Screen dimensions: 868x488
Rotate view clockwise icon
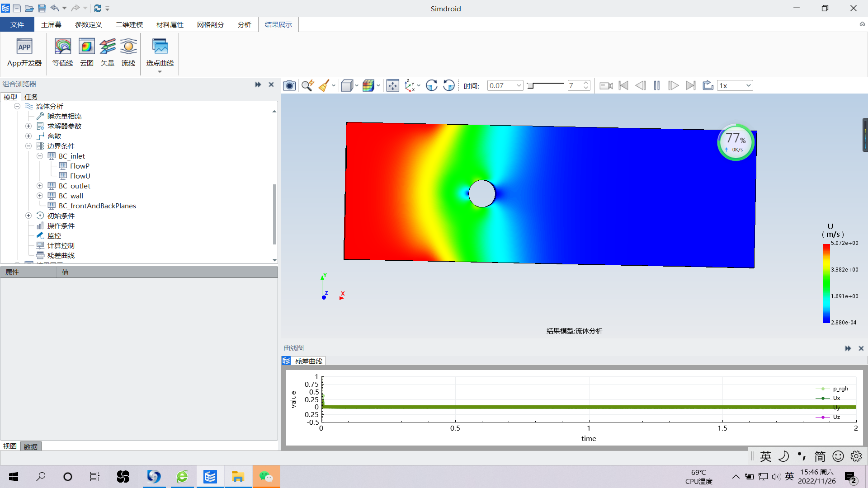coord(432,85)
